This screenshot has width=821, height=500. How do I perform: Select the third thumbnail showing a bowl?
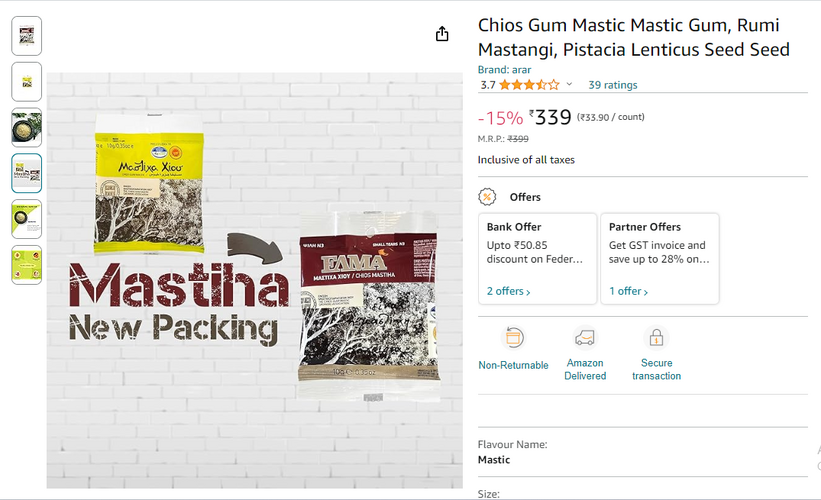(x=26, y=128)
